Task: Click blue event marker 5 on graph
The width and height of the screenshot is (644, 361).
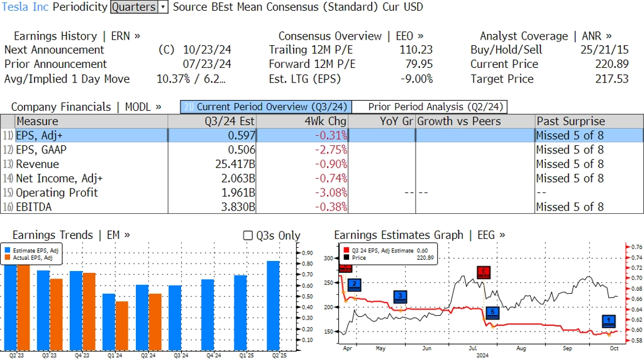Action: 492,313
